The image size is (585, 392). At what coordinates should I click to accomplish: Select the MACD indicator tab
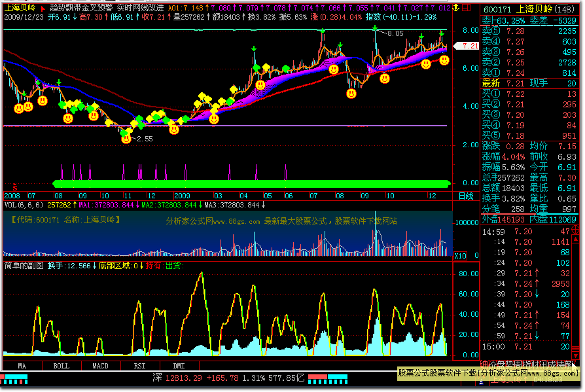[x=100, y=366]
